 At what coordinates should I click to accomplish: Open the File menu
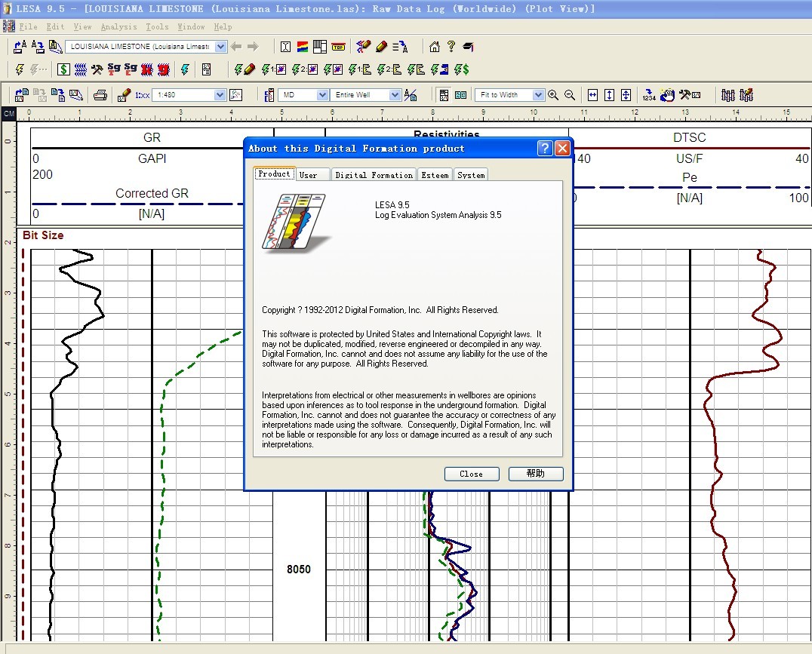click(28, 27)
